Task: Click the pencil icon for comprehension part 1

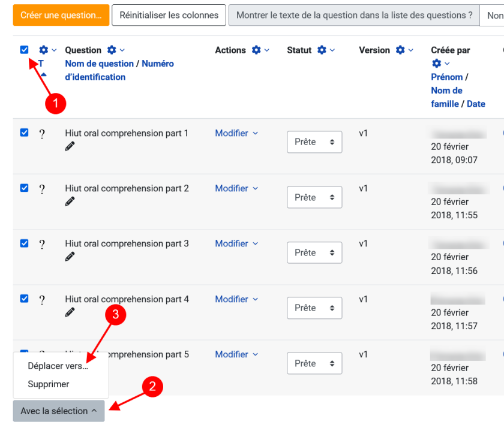Action: (70, 146)
